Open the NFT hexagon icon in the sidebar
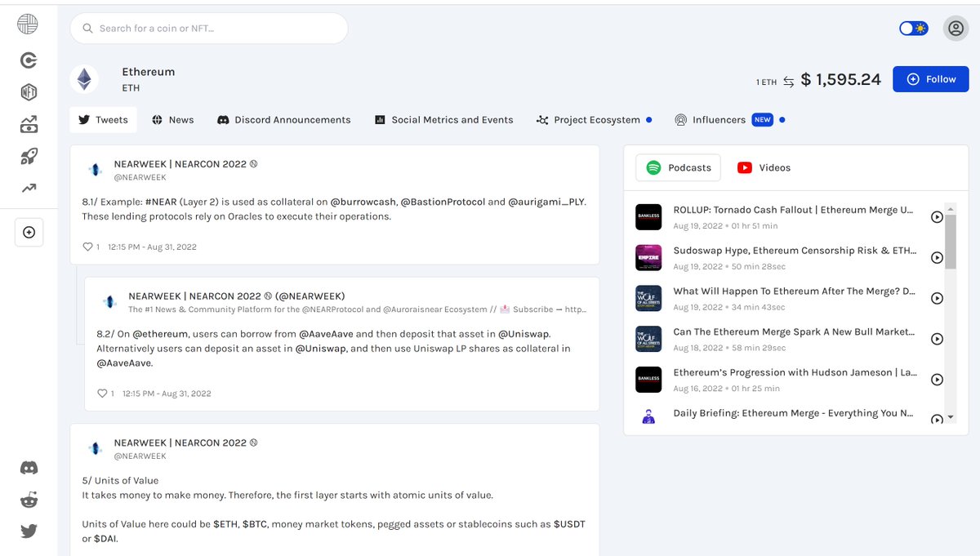This screenshot has height=556, width=980. coord(29,92)
